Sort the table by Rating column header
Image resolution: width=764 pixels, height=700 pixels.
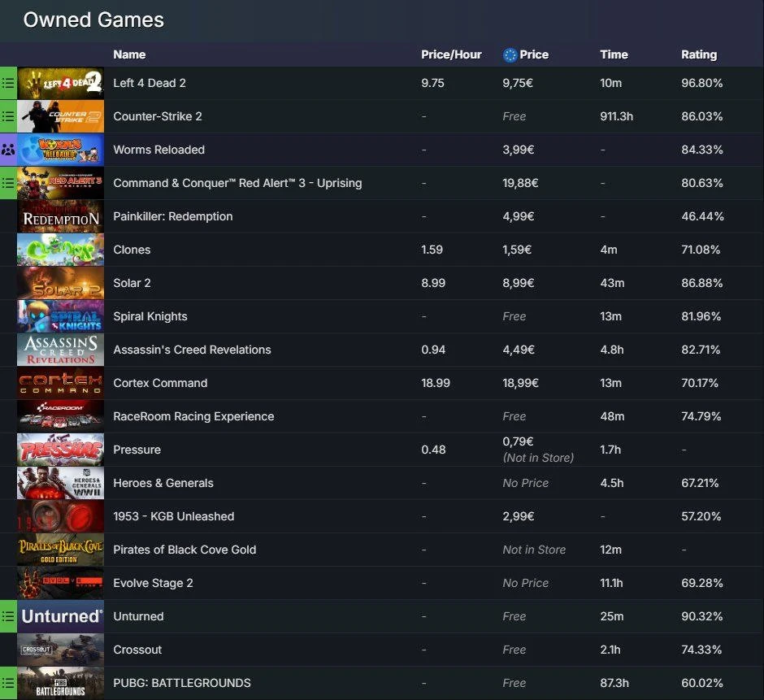click(x=698, y=54)
